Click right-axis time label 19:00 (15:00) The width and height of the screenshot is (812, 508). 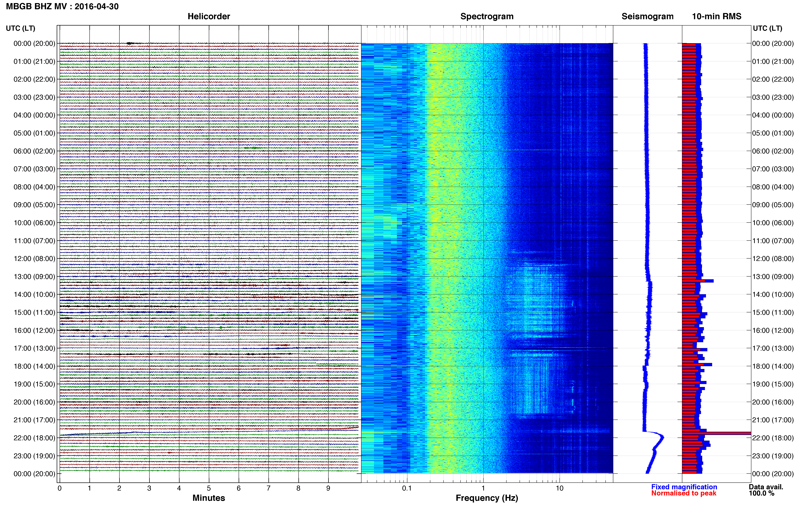(773, 384)
